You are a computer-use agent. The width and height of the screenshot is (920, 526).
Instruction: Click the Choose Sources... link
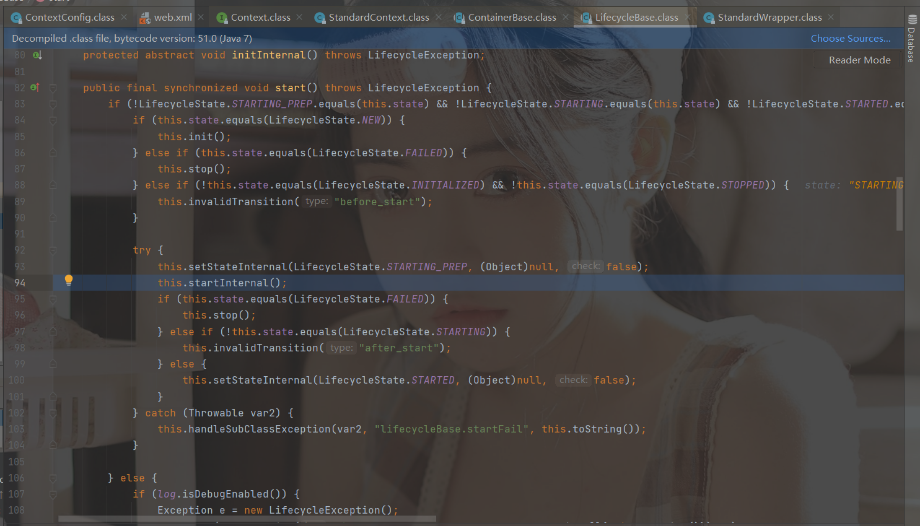850,39
